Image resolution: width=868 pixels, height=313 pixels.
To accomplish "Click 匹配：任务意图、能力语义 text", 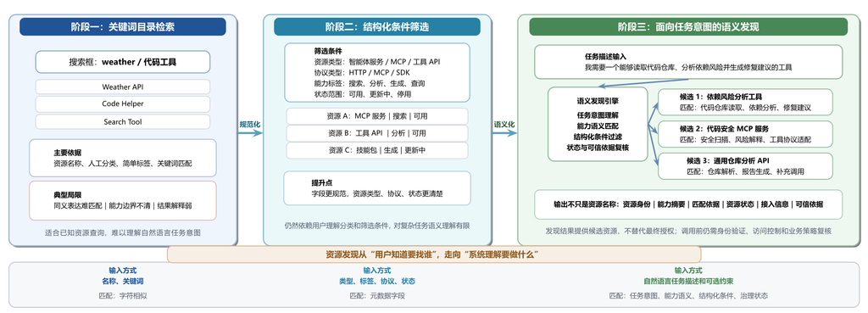I will 688,296.
